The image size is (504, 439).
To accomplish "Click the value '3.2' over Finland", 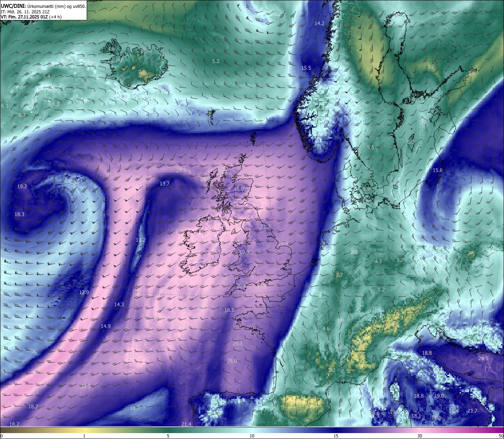I will click(431, 67).
